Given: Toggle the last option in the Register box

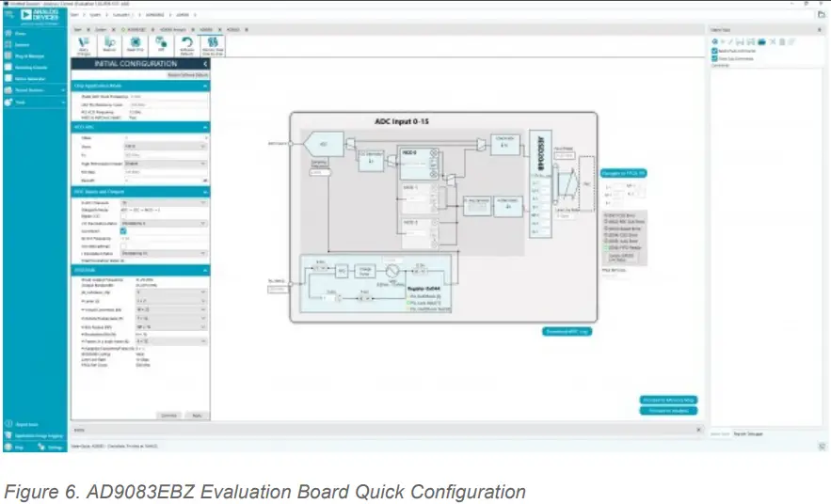Looking at the screenshot, I should pos(409,308).
